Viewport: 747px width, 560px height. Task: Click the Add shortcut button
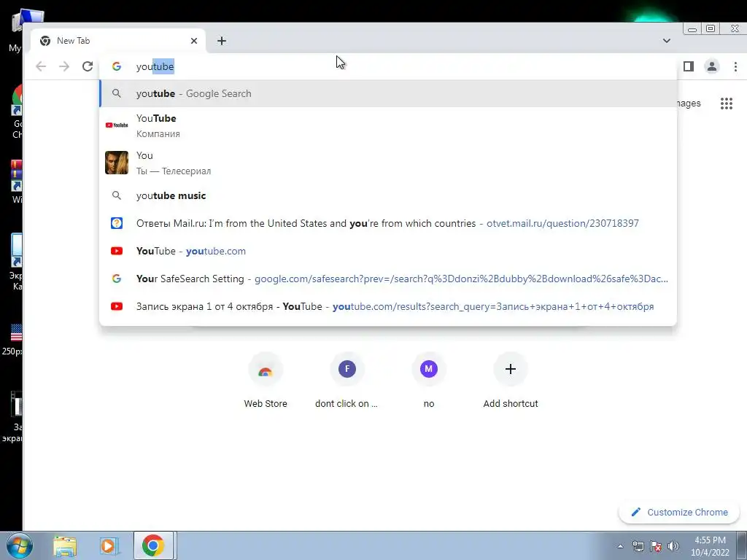tap(510, 381)
